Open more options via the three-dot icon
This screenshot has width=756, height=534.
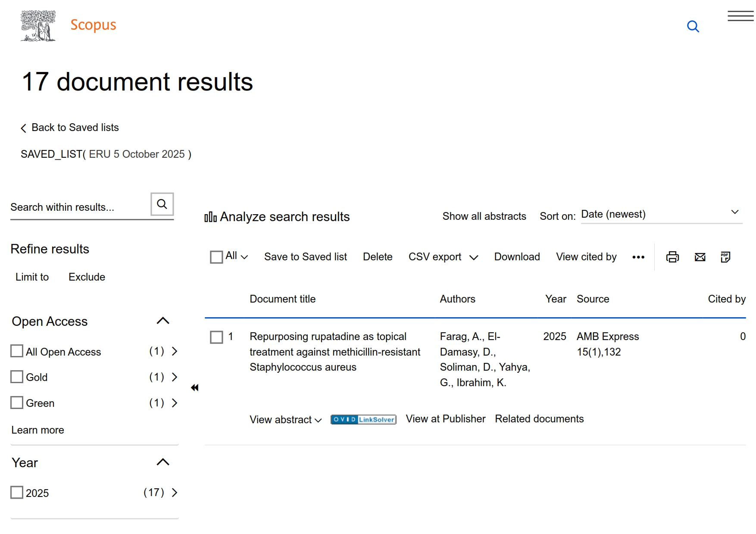pyautogui.click(x=638, y=257)
